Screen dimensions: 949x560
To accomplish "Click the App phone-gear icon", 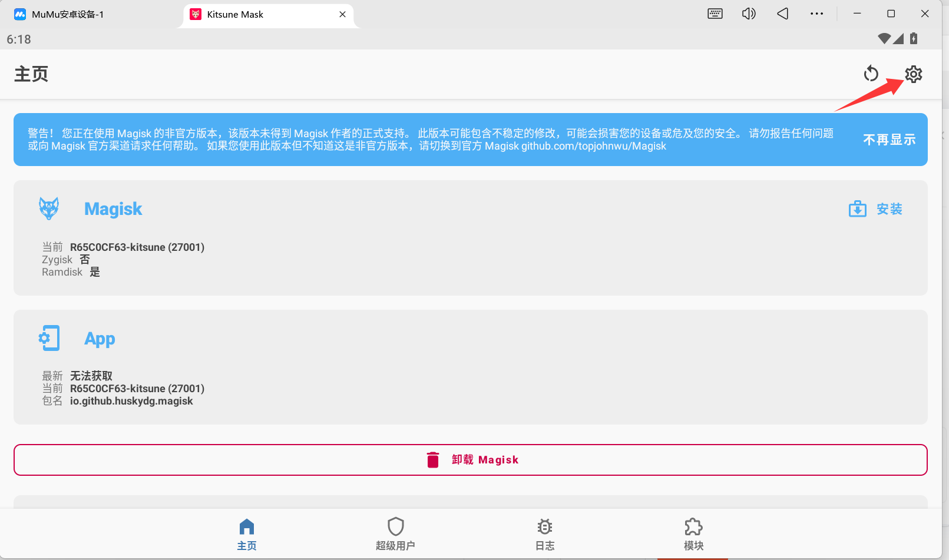I will 49,338.
